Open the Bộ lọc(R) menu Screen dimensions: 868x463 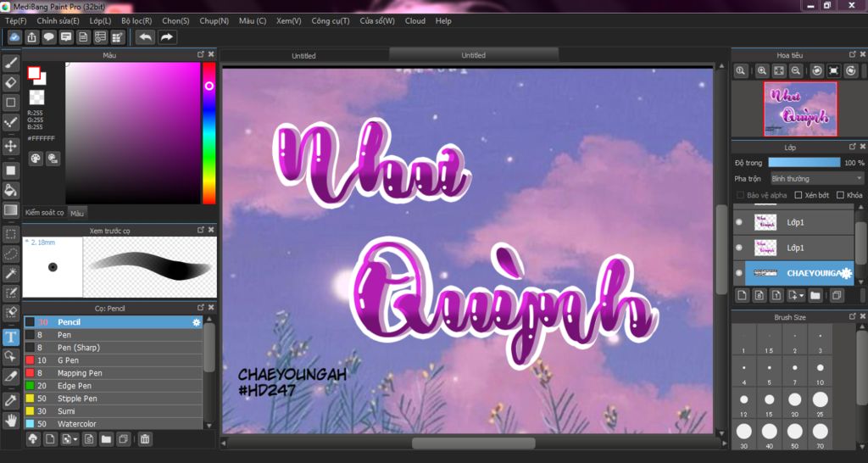click(136, 21)
